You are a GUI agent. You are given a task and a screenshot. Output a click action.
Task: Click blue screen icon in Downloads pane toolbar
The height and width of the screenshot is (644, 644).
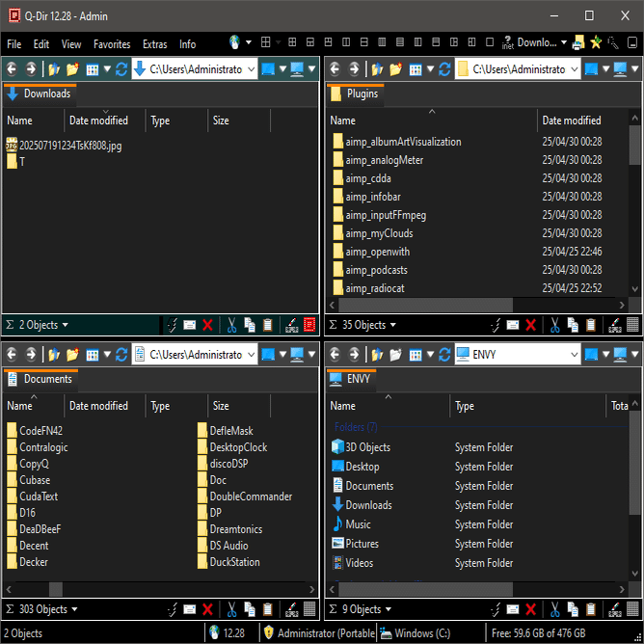pos(268,69)
